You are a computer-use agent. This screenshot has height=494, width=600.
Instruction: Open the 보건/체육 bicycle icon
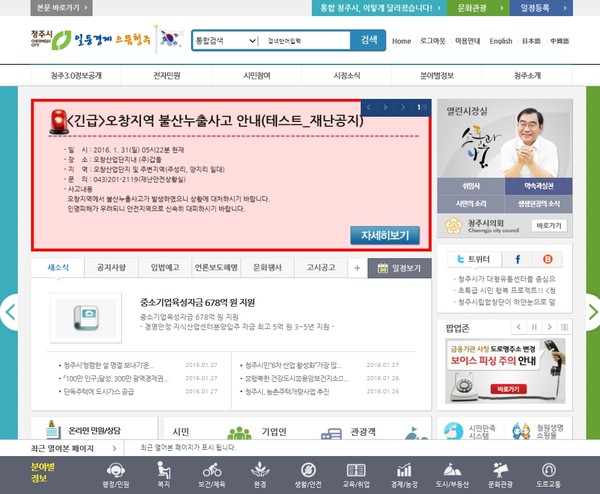[x=212, y=475]
